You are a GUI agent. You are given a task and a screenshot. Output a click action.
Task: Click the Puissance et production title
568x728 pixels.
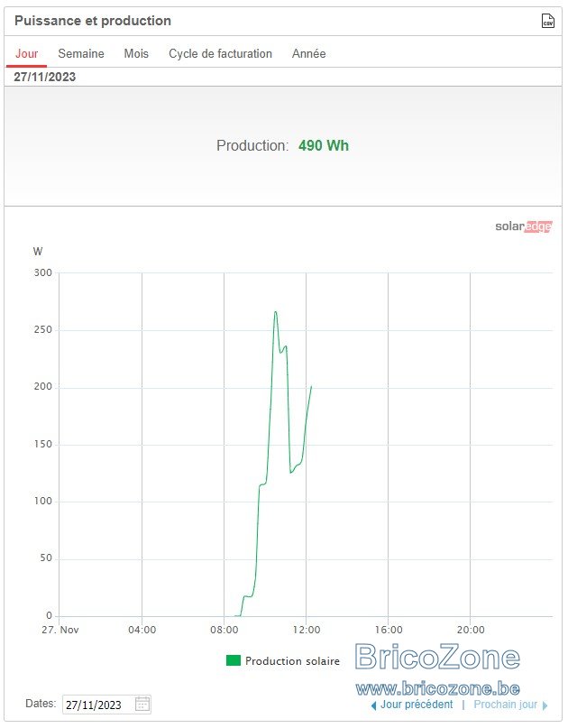coord(93,21)
